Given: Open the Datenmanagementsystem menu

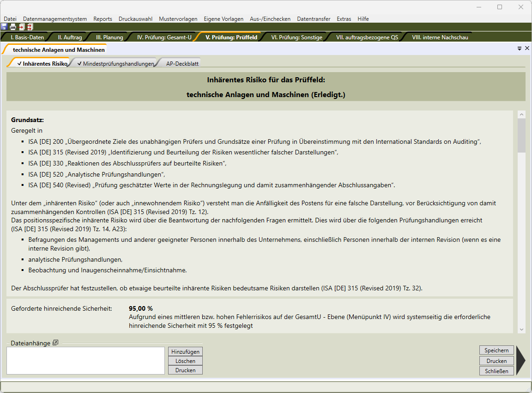Looking at the screenshot, I should pyautogui.click(x=55, y=19).
